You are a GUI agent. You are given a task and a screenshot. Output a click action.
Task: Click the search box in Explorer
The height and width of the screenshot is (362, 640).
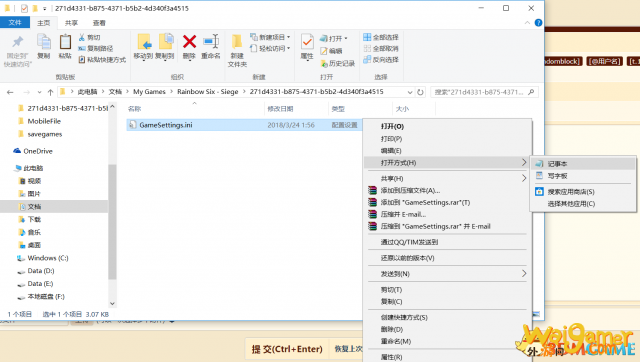(484, 92)
